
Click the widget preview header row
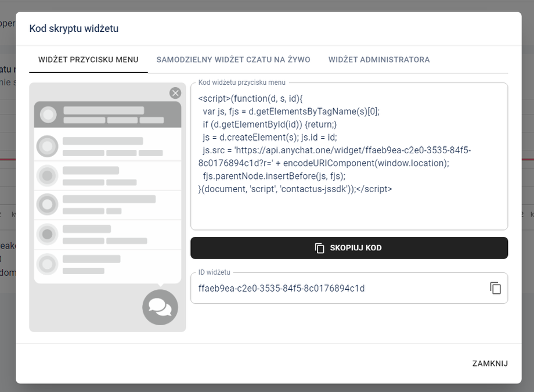[107, 114]
